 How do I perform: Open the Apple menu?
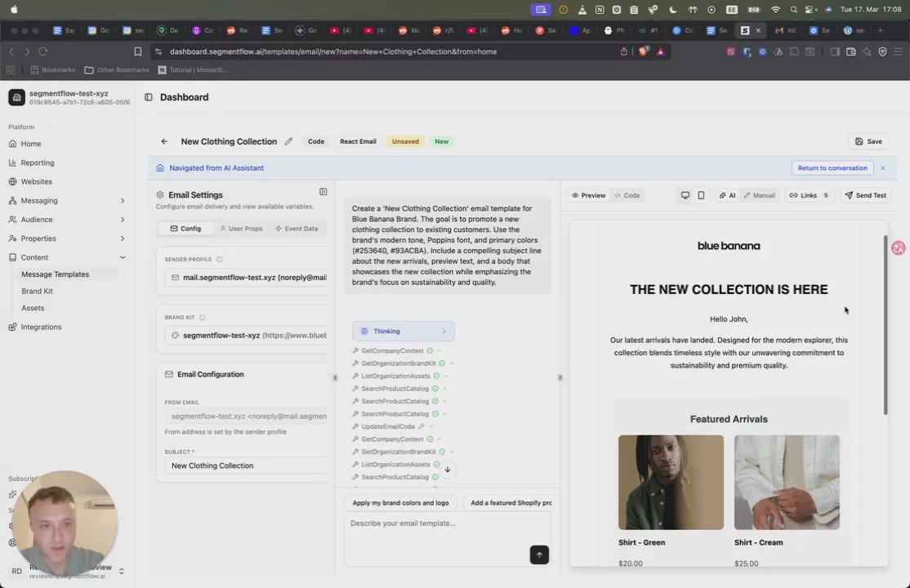pos(14,9)
